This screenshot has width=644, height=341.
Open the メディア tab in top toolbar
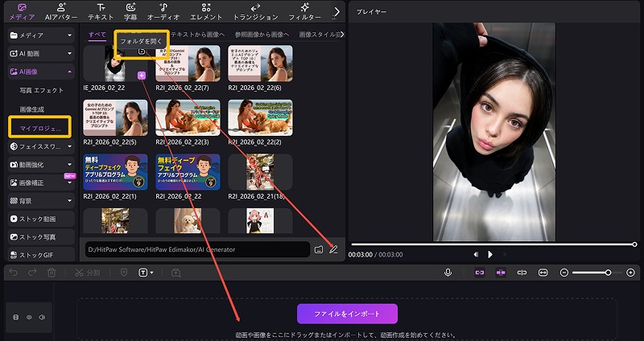[x=22, y=12]
